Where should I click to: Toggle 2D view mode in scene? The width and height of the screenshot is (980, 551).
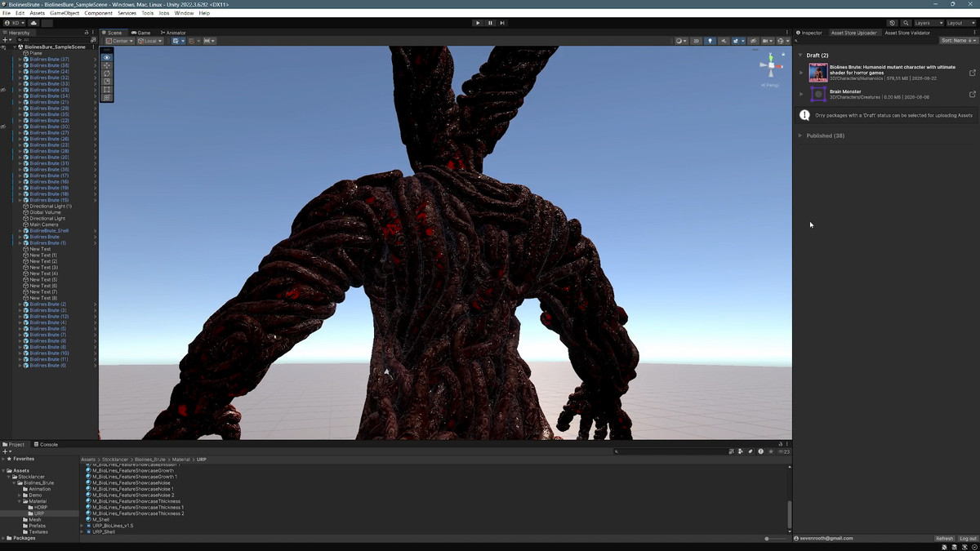click(x=697, y=41)
